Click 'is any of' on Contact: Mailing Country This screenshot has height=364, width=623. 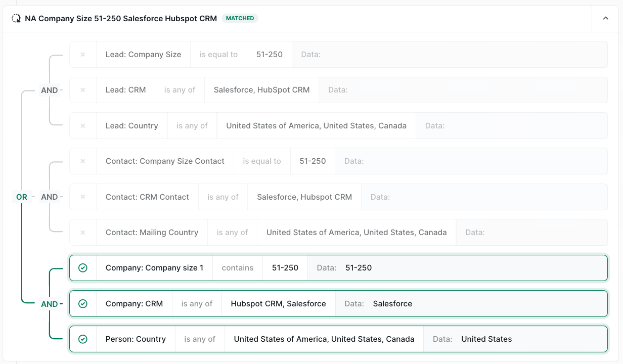(x=232, y=233)
